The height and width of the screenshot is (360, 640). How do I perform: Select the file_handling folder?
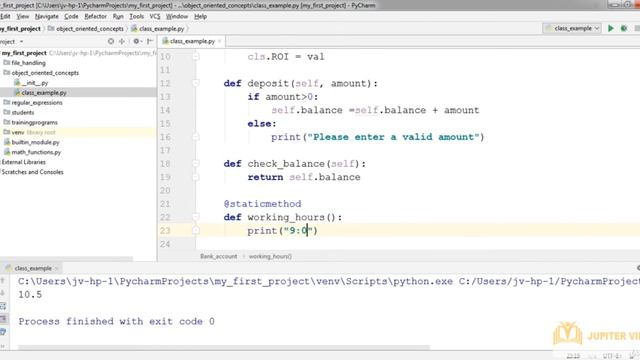(28, 63)
